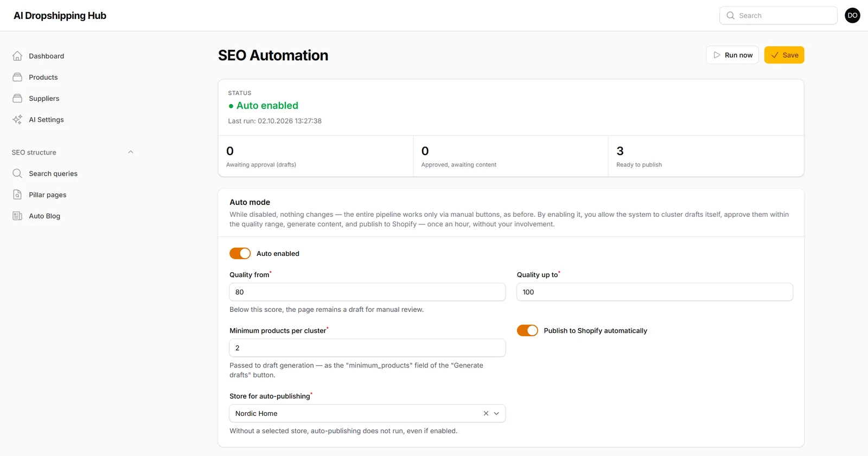Click the Quality up to input field
The image size is (868, 456).
coord(655,292)
